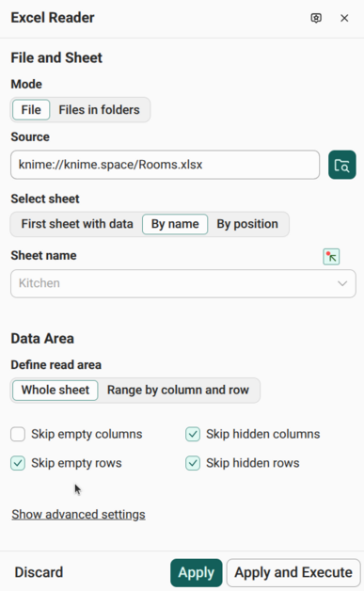Click Apply and Execute button
Viewport: 364px width, 591px height.
click(293, 572)
